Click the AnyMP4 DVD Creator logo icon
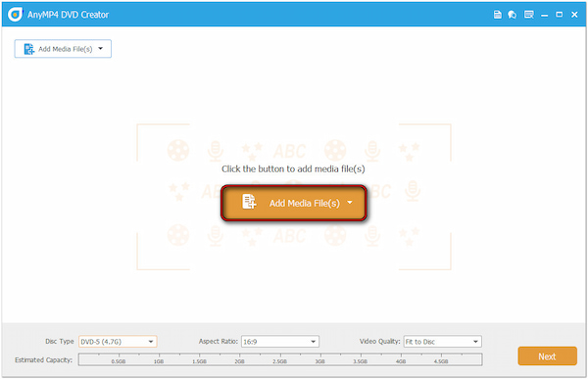588x379 pixels. pyautogui.click(x=15, y=15)
